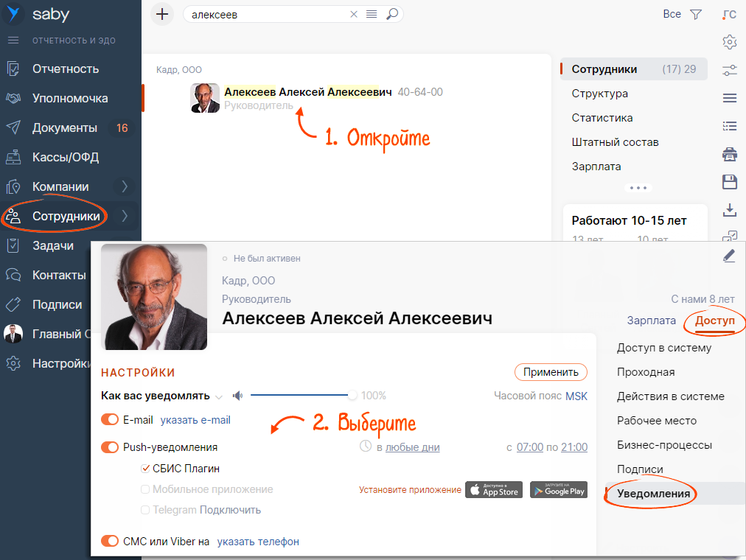Click the printer icon in right toolbar
This screenshot has height=560, width=746.
pos(730,154)
